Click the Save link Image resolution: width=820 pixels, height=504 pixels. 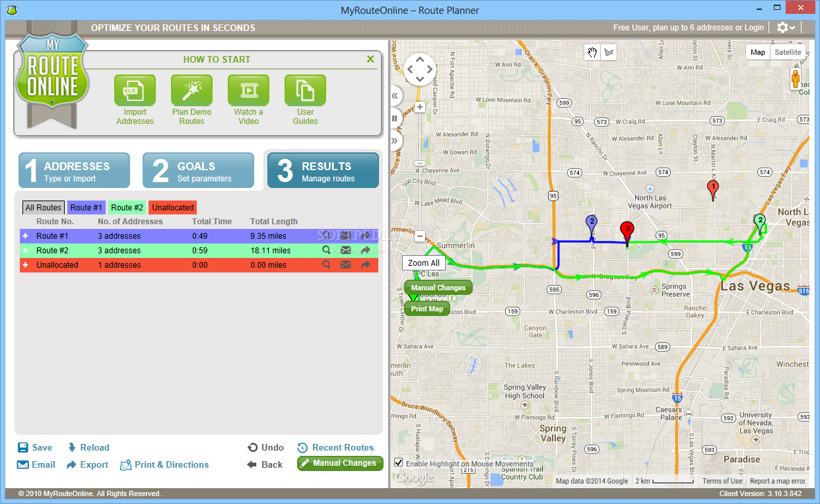coord(35,447)
